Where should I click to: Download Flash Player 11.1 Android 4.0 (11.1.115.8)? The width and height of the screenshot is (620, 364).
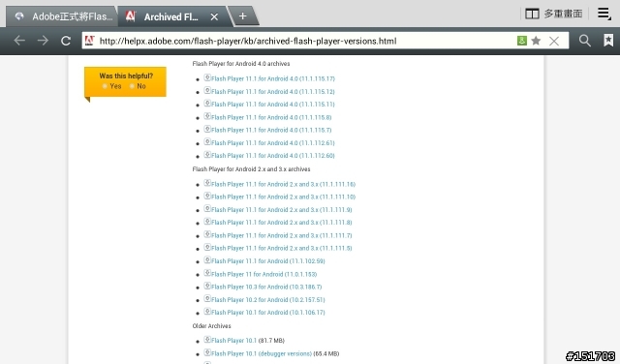pyautogui.click(x=271, y=117)
